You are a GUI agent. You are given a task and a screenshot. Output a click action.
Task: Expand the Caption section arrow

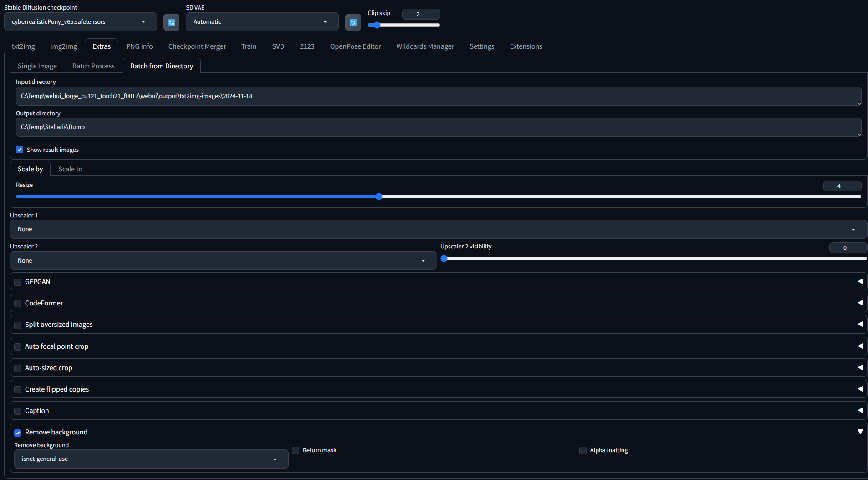point(860,410)
